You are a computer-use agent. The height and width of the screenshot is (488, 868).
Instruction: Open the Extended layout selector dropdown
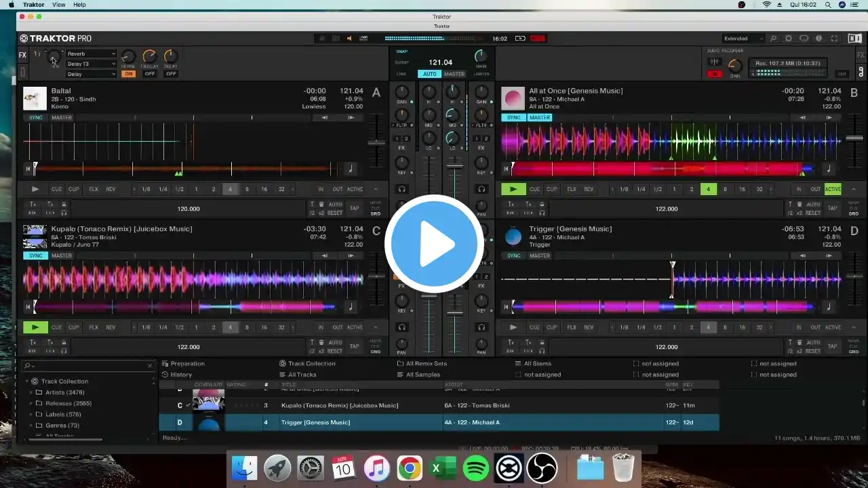tap(743, 39)
